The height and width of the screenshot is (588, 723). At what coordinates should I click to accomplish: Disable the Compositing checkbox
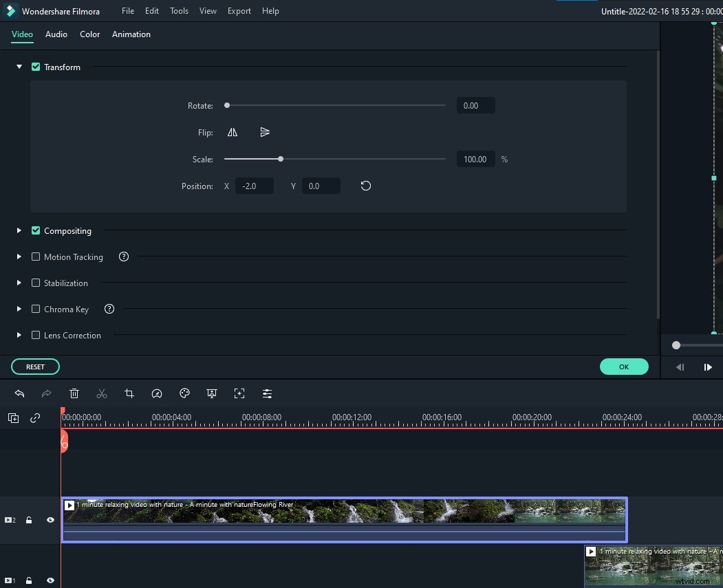pyautogui.click(x=35, y=231)
